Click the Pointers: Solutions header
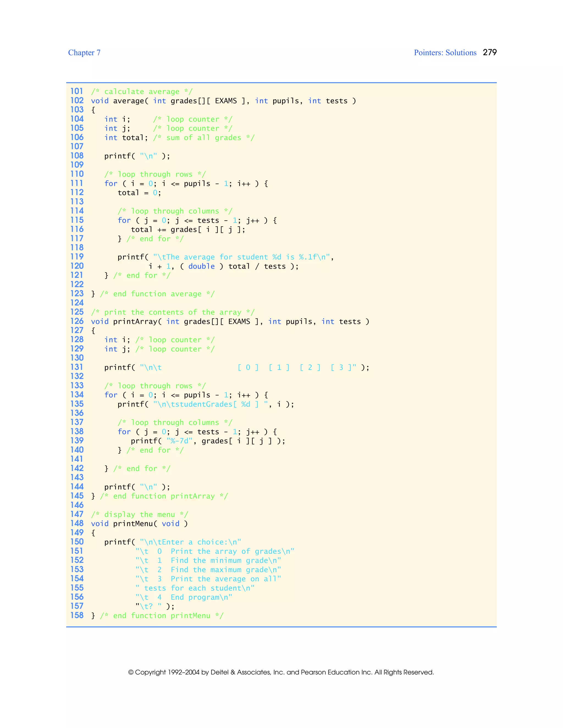This screenshot has height=728, width=563. [x=445, y=53]
